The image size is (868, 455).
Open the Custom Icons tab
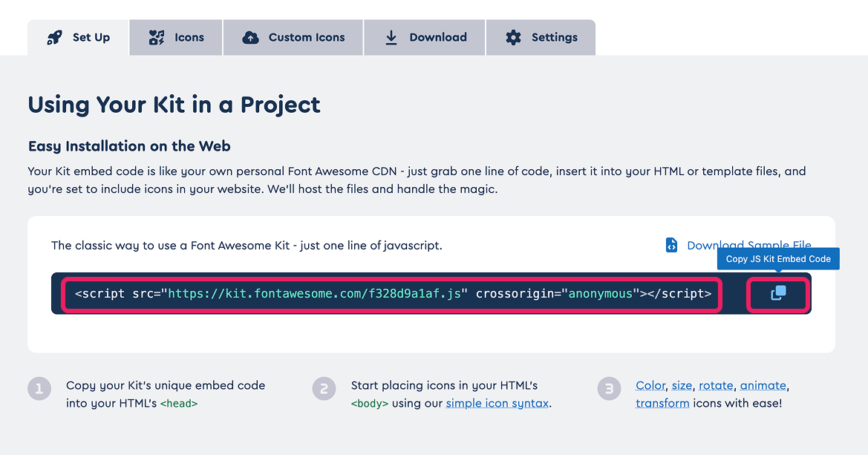(x=293, y=38)
